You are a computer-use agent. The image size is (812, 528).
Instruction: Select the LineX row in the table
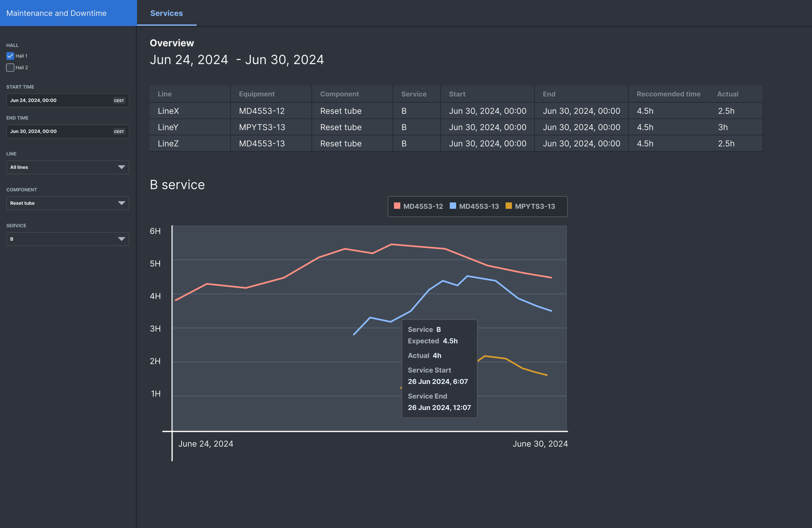pos(168,111)
